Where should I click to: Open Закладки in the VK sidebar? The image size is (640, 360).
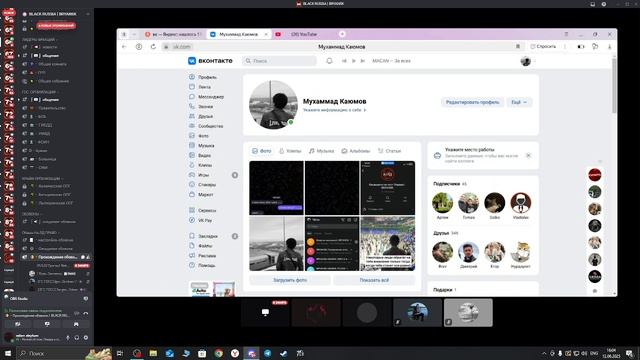tap(204, 236)
